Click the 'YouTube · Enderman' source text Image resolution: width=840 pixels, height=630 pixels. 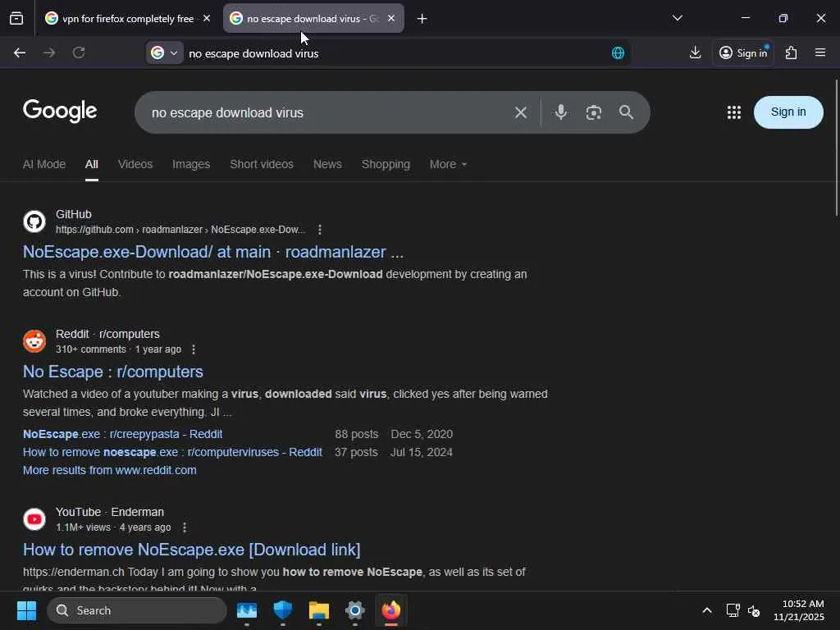tap(110, 512)
